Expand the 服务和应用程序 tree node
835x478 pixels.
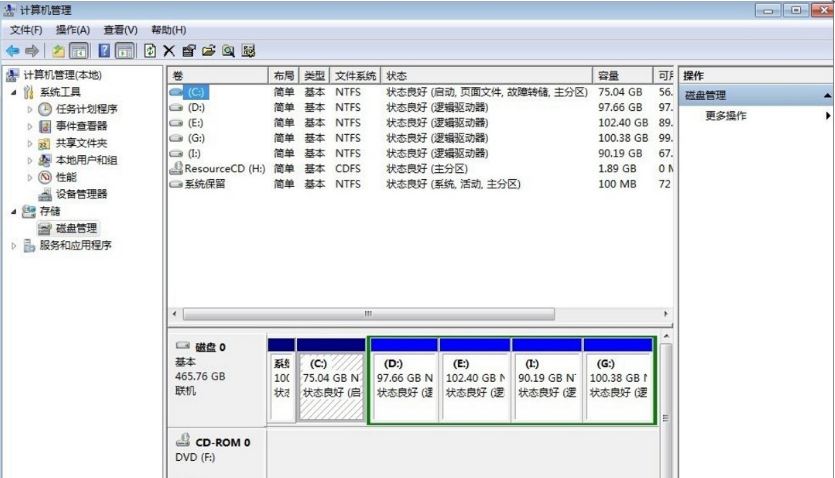point(13,245)
